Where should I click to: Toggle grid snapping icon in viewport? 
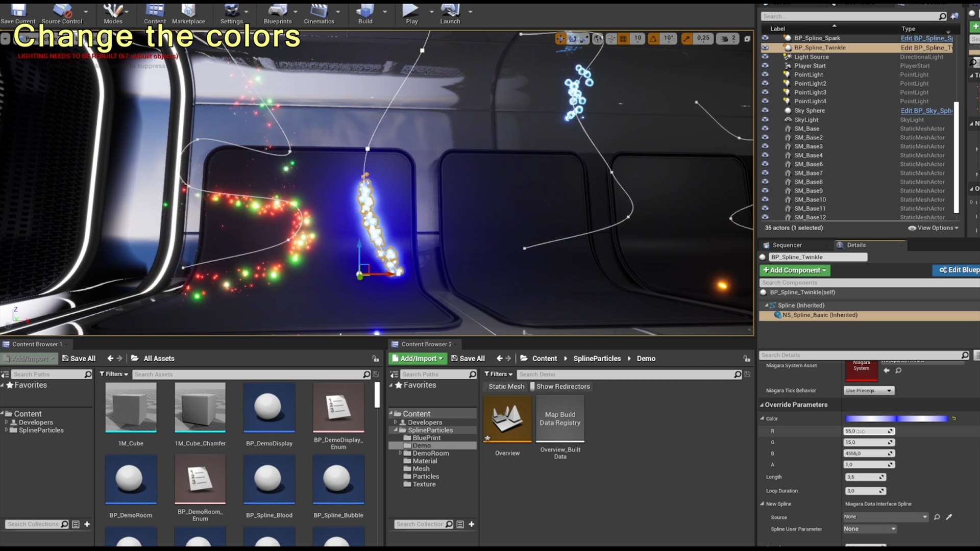pos(623,39)
